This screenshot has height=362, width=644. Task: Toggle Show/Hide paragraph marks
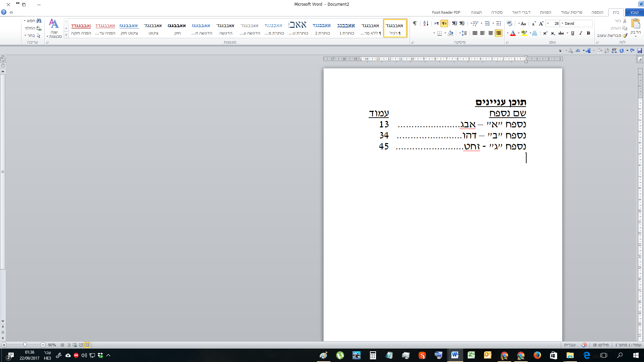[x=415, y=23]
